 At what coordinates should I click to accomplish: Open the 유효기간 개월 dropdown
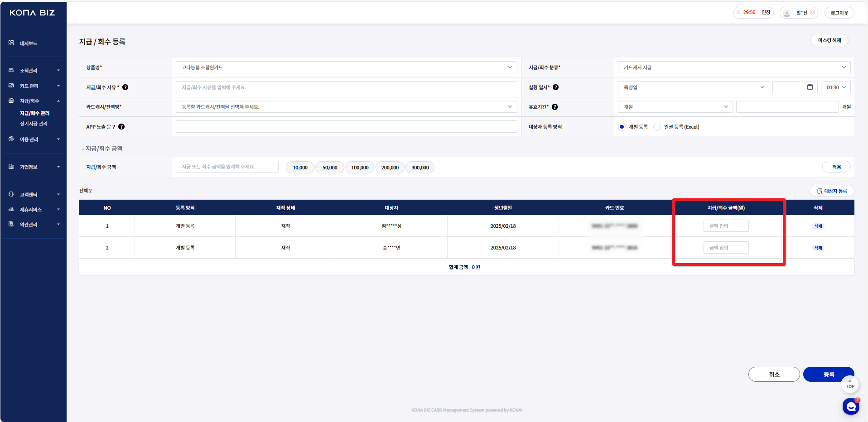[675, 107]
